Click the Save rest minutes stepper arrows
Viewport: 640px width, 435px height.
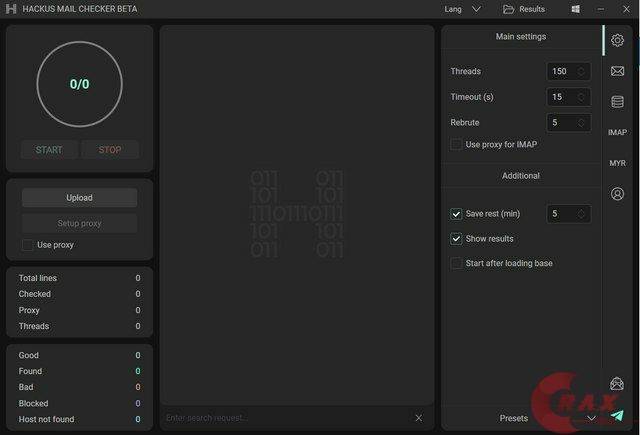[x=581, y=214]
